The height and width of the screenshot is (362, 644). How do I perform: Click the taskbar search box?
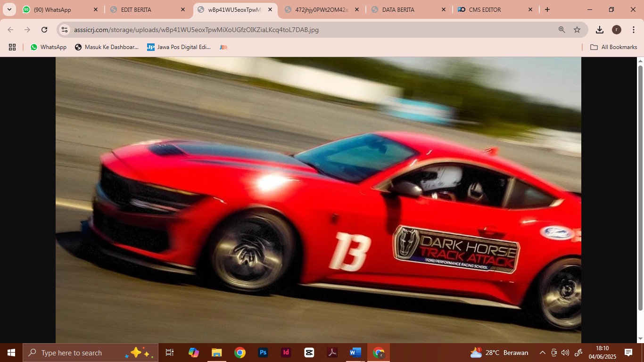click(91, 353)
